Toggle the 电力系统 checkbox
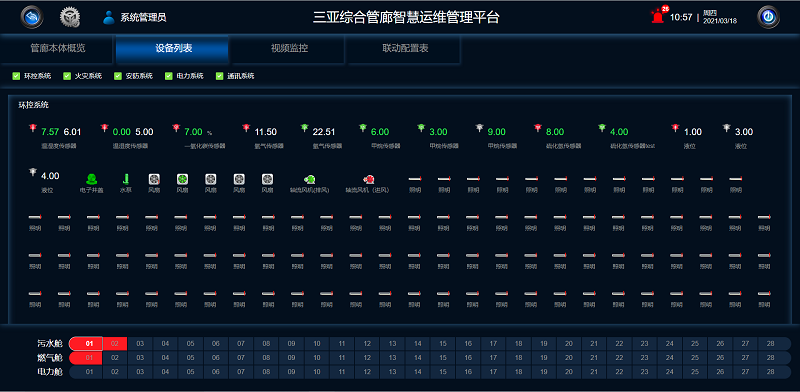Screen dimensions: 800x392 168,76
